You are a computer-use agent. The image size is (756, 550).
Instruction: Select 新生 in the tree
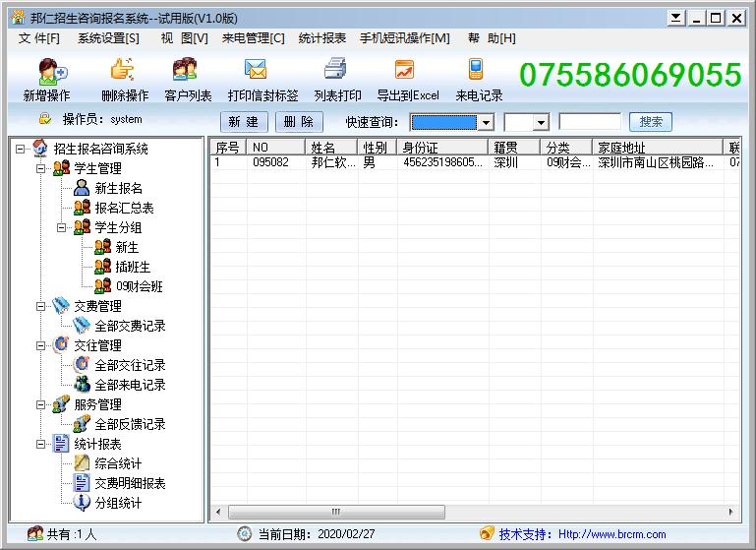coord(127,247)
